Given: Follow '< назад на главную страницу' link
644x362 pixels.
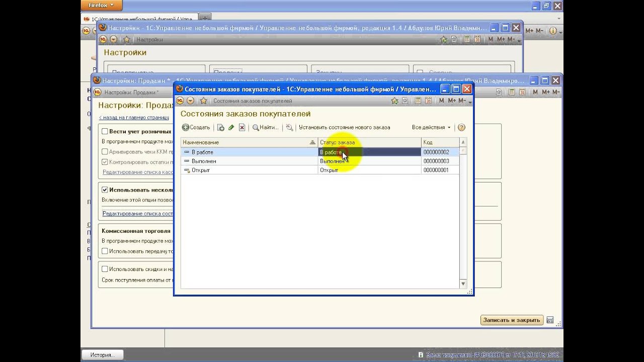Looking at the screenshot, I should click(x=134, y=117).
